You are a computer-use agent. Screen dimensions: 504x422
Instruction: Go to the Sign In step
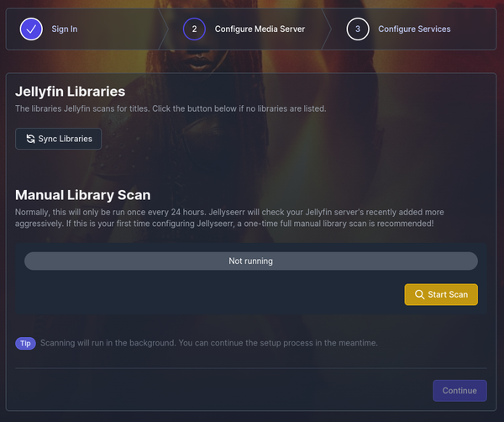65,29
